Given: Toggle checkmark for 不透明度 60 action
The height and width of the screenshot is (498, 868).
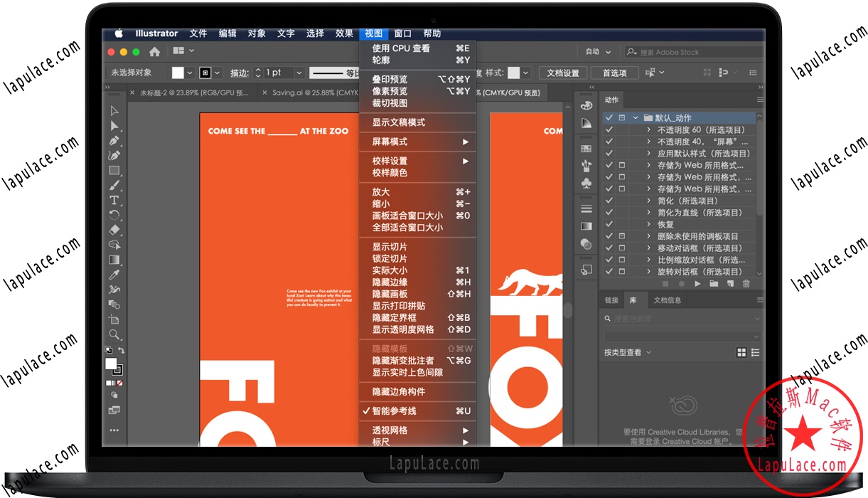Looking at the screenshot, I should [x=609, y=130].
